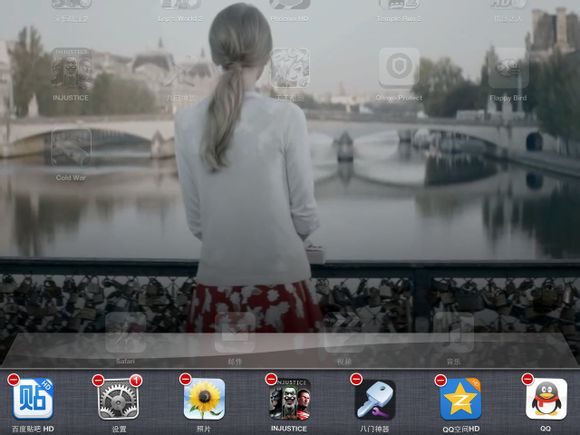
Task: Tap the dimmed Temple Run 2 icon
Action: pos(399,4)
